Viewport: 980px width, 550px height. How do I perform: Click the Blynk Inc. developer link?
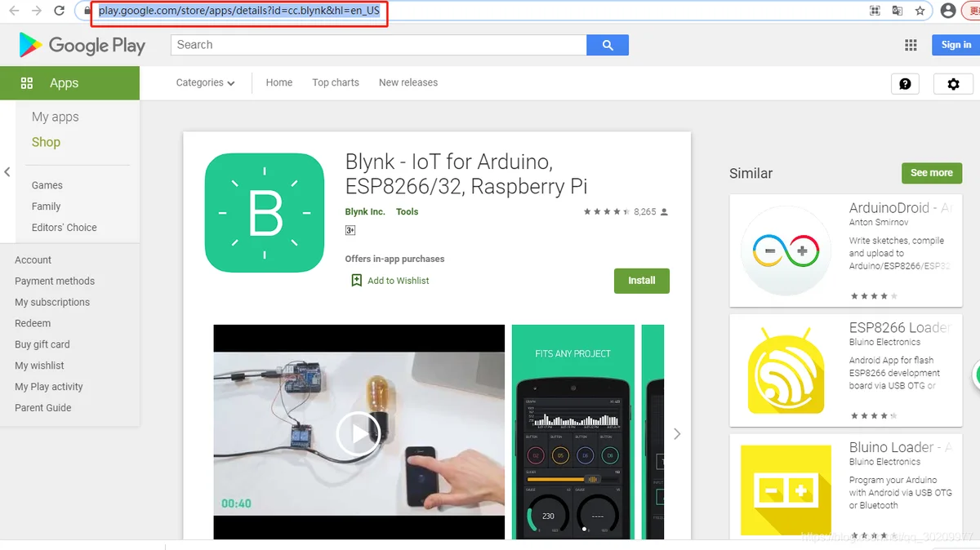365,211
